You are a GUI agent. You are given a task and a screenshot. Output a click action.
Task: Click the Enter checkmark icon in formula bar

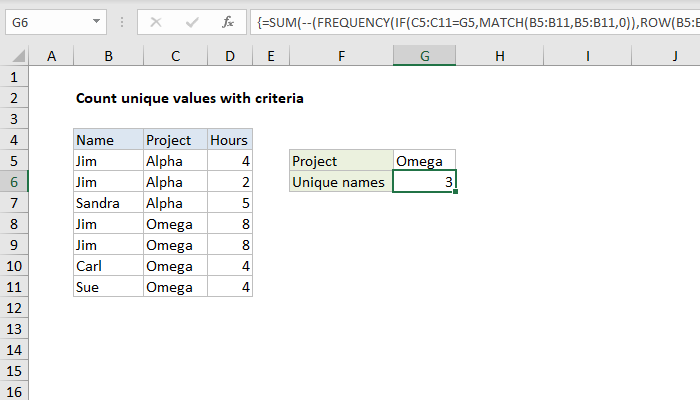click(193, 21)
